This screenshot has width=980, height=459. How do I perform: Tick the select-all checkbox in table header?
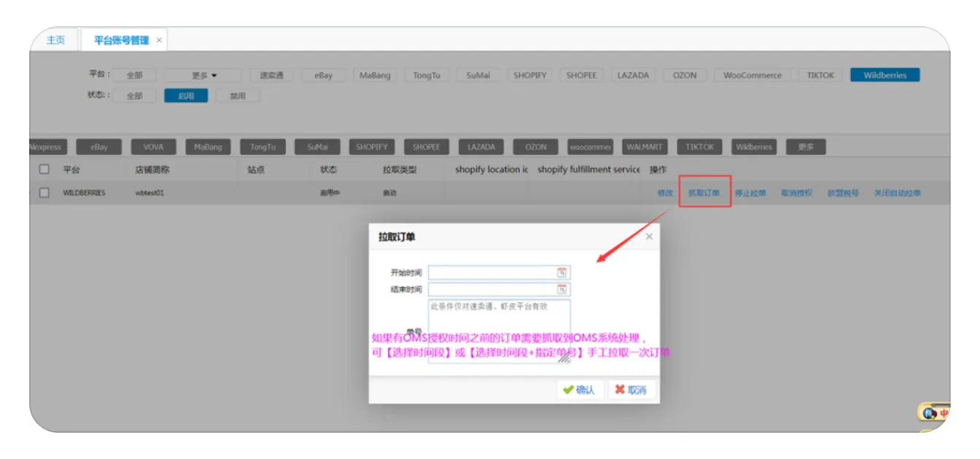pyautogui.click(x=44, y=170)
